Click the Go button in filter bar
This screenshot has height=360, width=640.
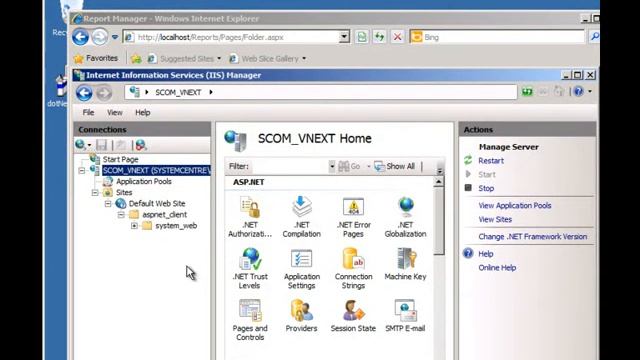(350, 166)
